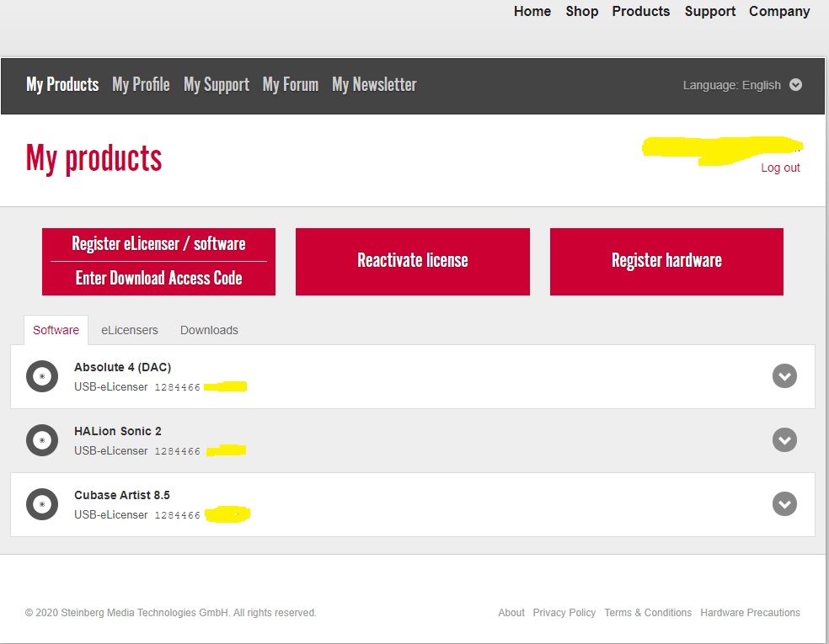829x644 pixels.
Task: Switch to the Downloads tab
Action: coord(210,330)
